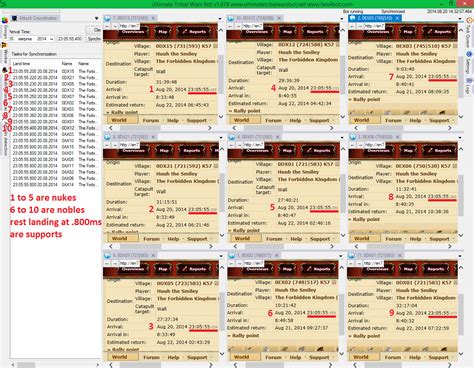The image size is (474, 368).
Task: Click the Synchronize button
Action: [x=94, y=39]
